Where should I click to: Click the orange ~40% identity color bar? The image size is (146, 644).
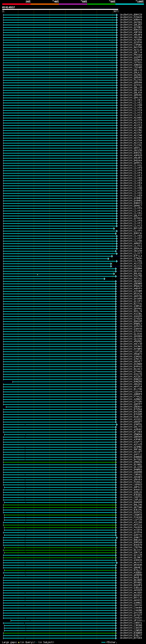point(45,4)
